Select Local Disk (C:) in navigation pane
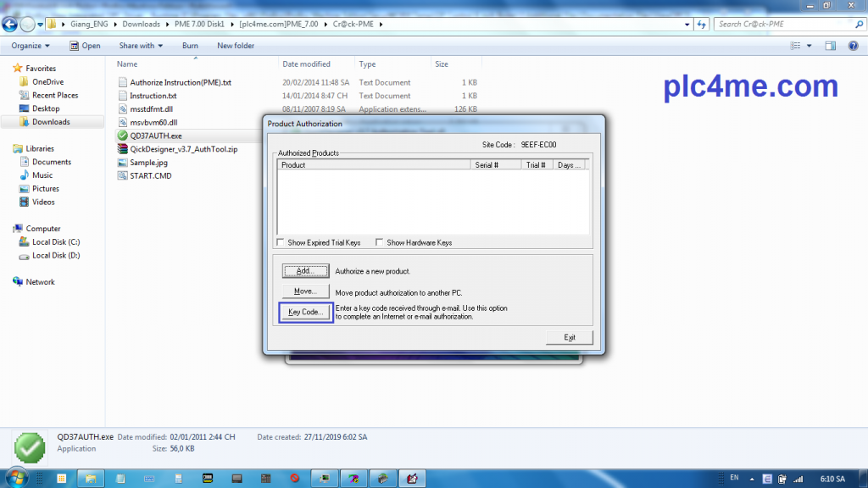 point(55,242)
